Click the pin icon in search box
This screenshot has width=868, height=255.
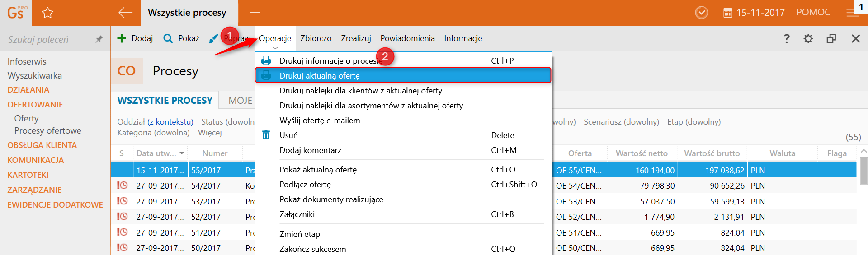tap(99, 39)
